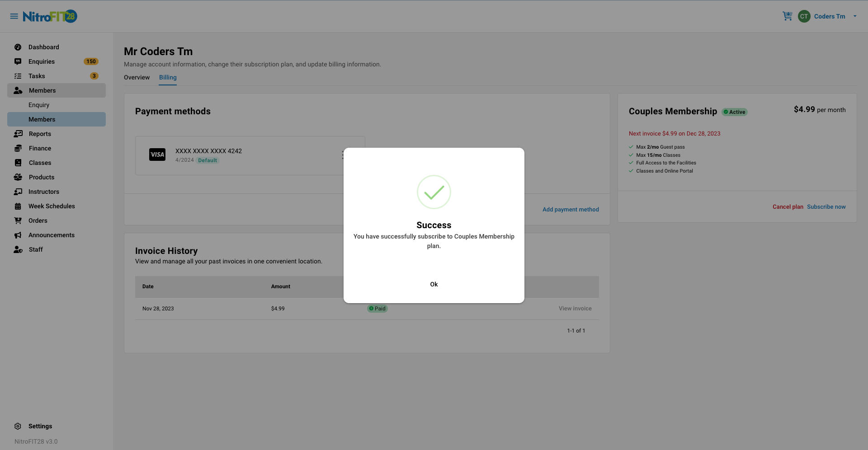The width and height of the screenshot is (868, 450).
Task: Select the Instructors icon
Action: tap(18, 192)
